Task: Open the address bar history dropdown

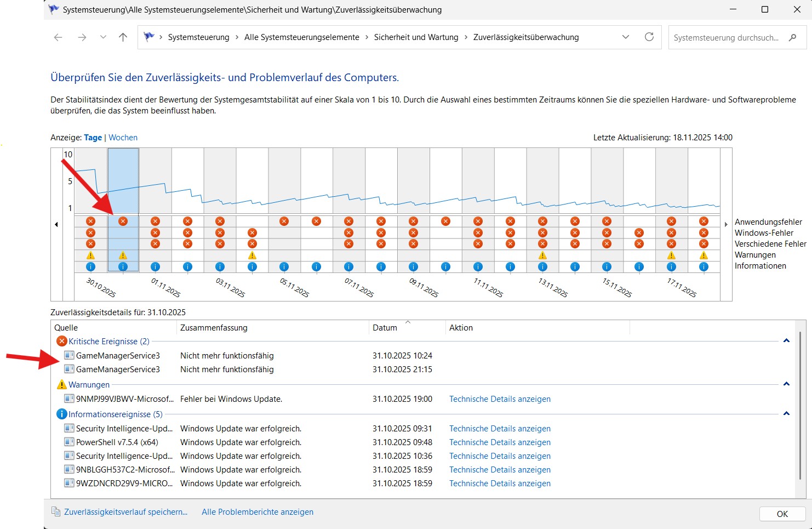Action: pos(626,37)
